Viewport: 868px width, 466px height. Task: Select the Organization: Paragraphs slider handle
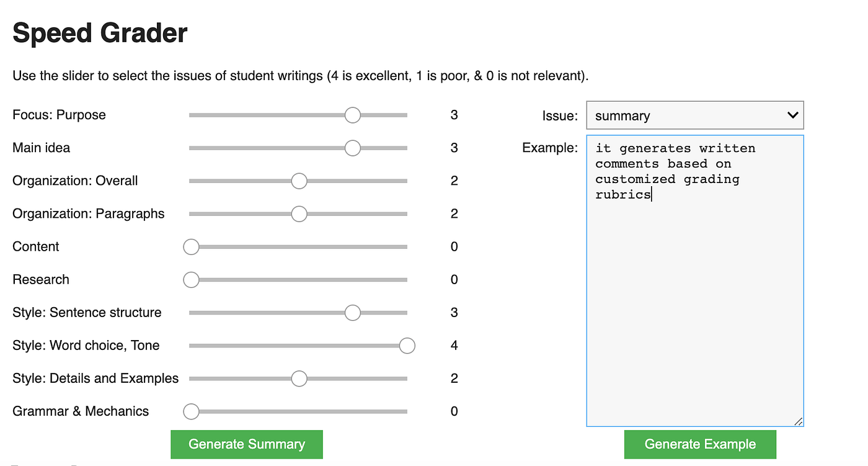coord(299,213)
